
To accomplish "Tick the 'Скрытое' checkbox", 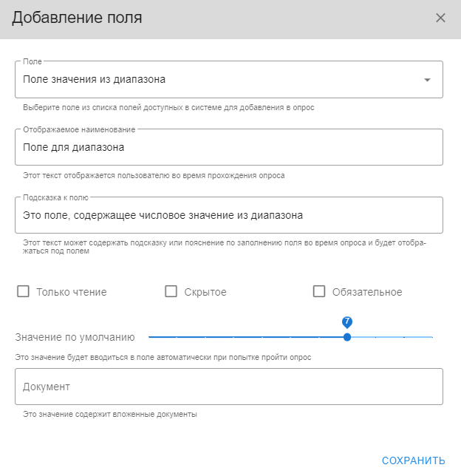I will click(x=171, y=292).
